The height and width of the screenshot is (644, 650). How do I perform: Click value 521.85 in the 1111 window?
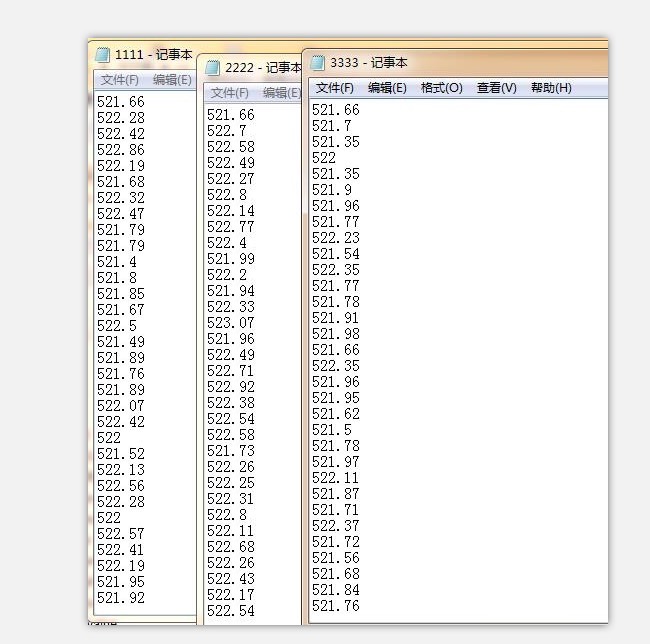pos(121,294)
